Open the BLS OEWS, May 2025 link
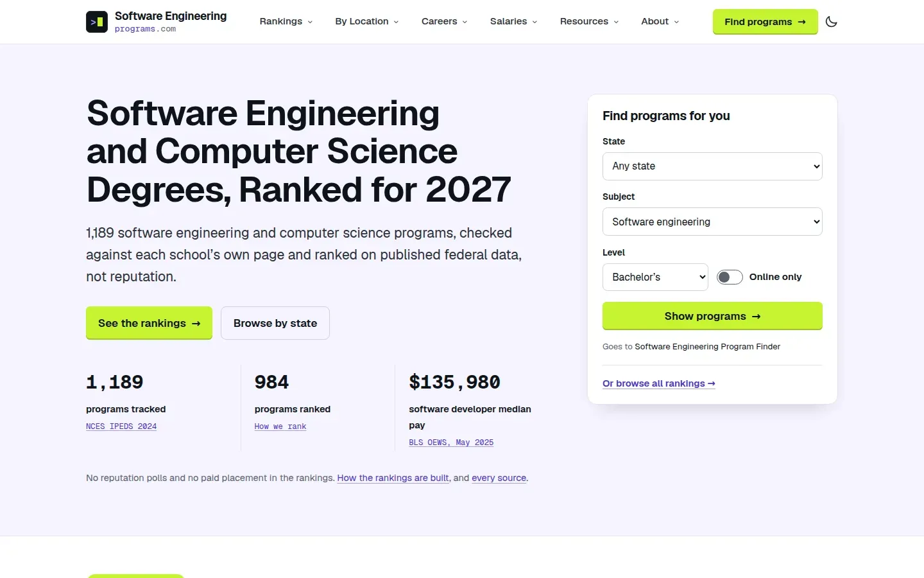 (451, 442)
